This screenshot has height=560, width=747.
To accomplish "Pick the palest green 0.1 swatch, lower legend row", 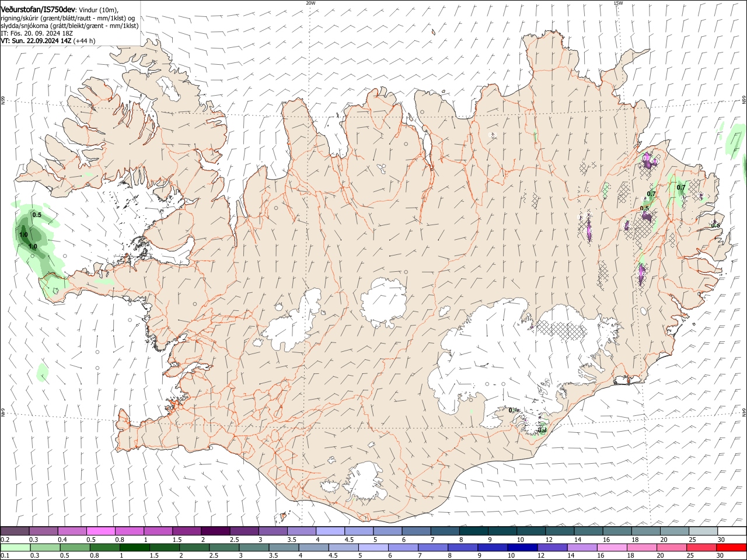I will coord(15,547).
